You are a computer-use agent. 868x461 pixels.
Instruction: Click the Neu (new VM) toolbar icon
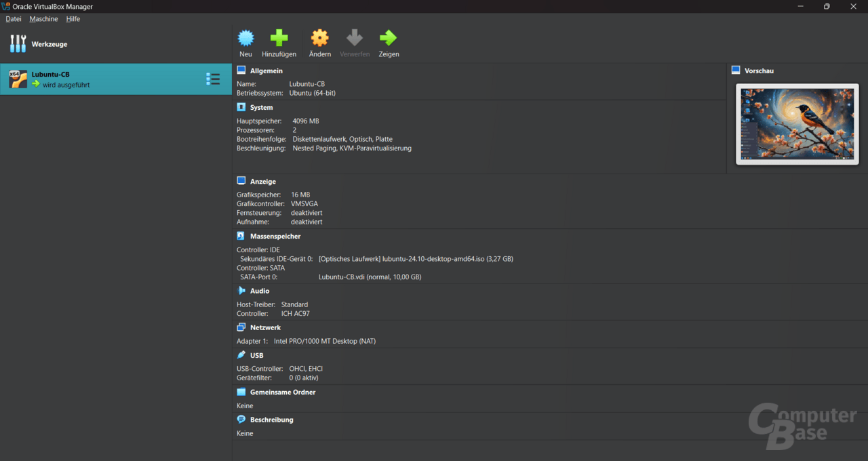click(x=245, y=38)
